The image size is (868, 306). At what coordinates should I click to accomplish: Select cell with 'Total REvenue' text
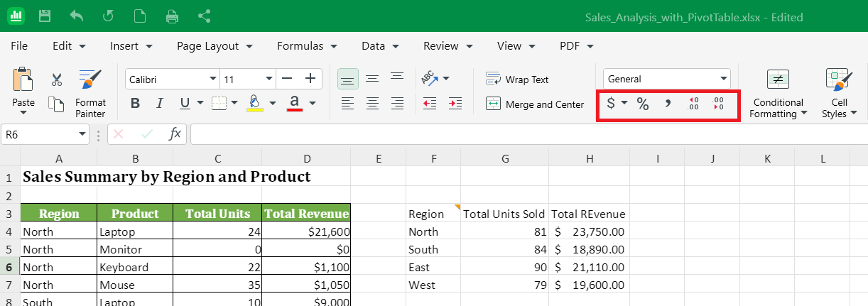point(589,214)
